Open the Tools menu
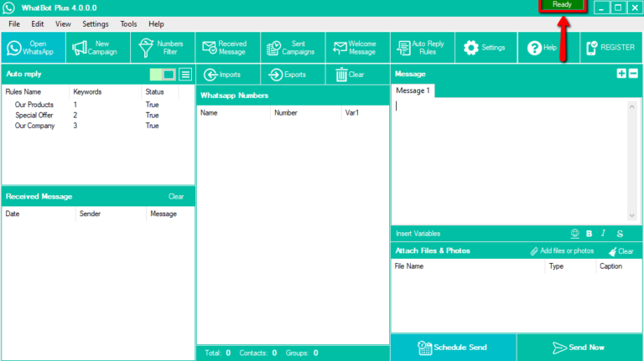The height and width of the screenshot is (361, 644). coord(128,23)
